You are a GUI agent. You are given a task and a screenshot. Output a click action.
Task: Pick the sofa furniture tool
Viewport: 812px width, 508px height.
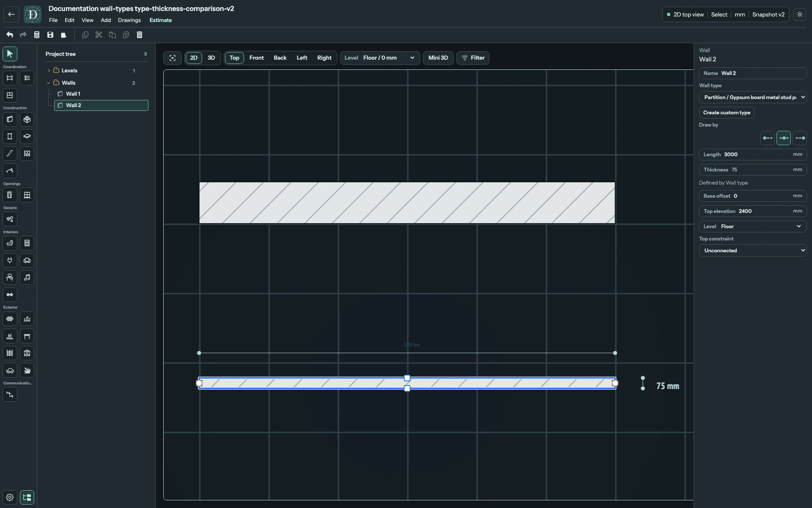click(x=27, y=260)
